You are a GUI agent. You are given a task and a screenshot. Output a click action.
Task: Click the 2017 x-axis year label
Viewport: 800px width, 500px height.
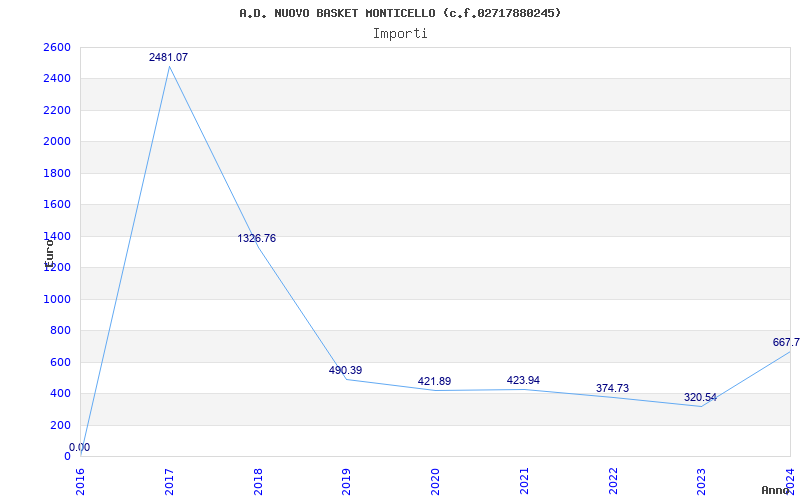(169, 481)
